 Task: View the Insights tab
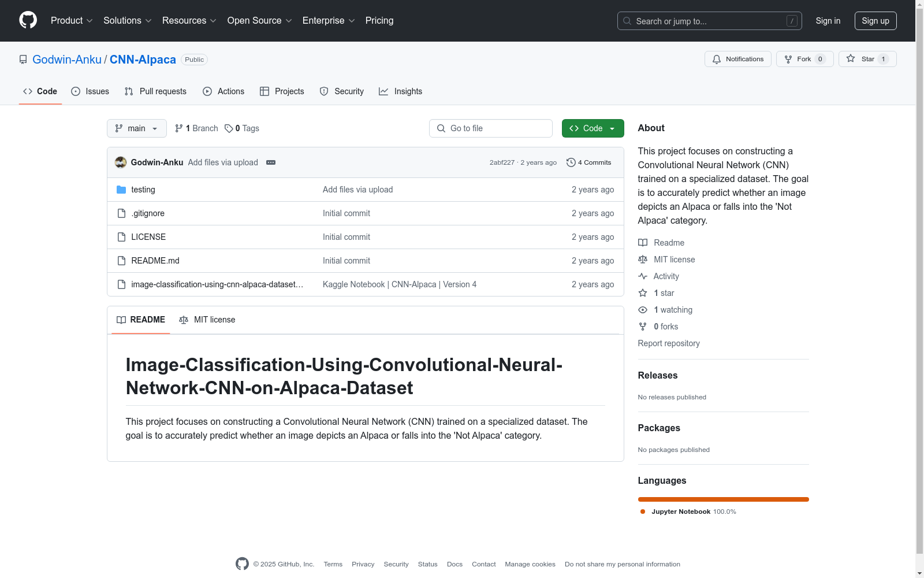pos(400,91)
